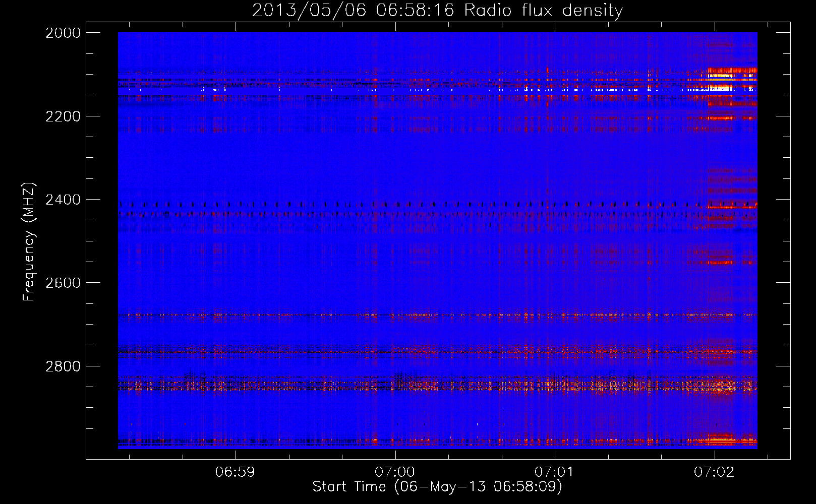Click the 06:59 time axis label

tap(235, 472)
